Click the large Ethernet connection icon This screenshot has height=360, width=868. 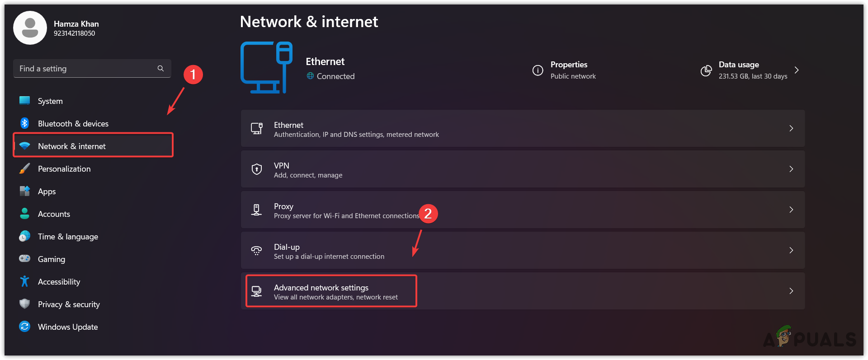(266, 67)
